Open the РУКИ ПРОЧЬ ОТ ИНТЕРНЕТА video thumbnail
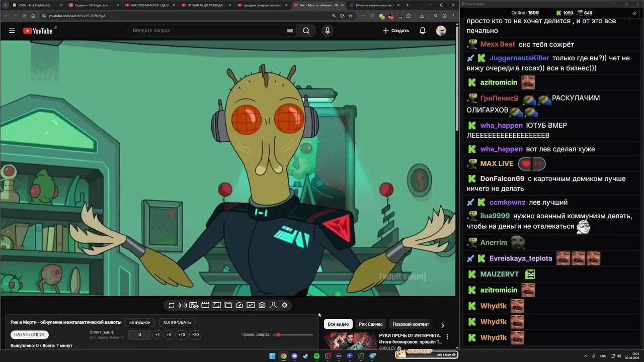Image resolution: width=644 pixels, height=362 pixels. point(351,341)
